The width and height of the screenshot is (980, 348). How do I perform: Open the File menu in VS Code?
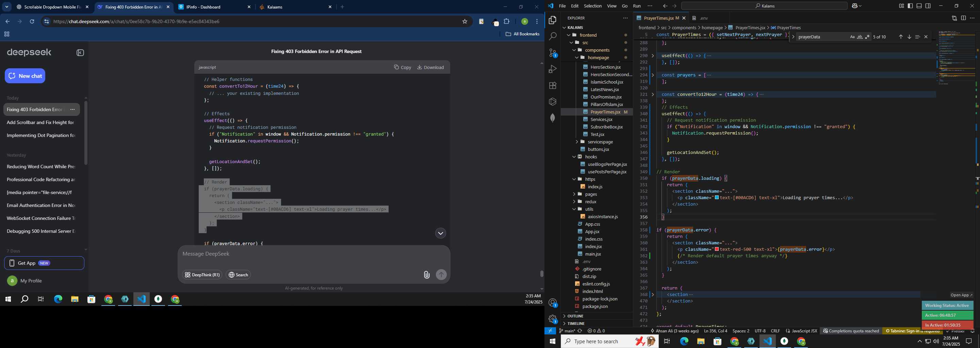(x=562, y=6)
